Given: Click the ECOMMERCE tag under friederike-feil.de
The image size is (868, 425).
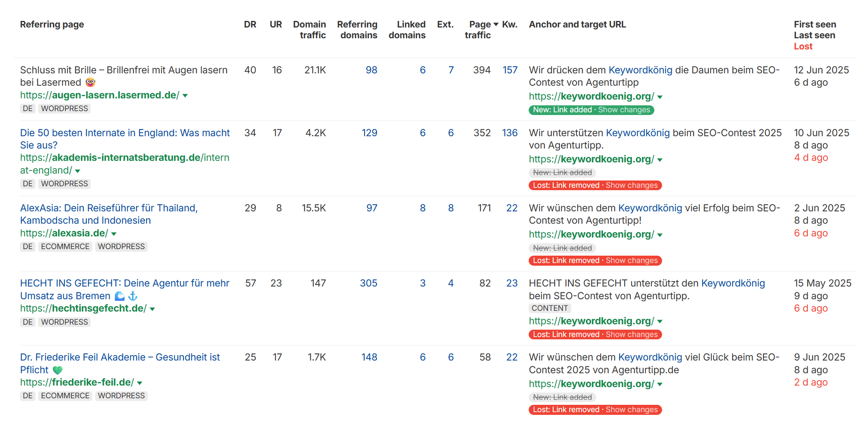Looking at the screenshot, I should click(x=65, y=396).
